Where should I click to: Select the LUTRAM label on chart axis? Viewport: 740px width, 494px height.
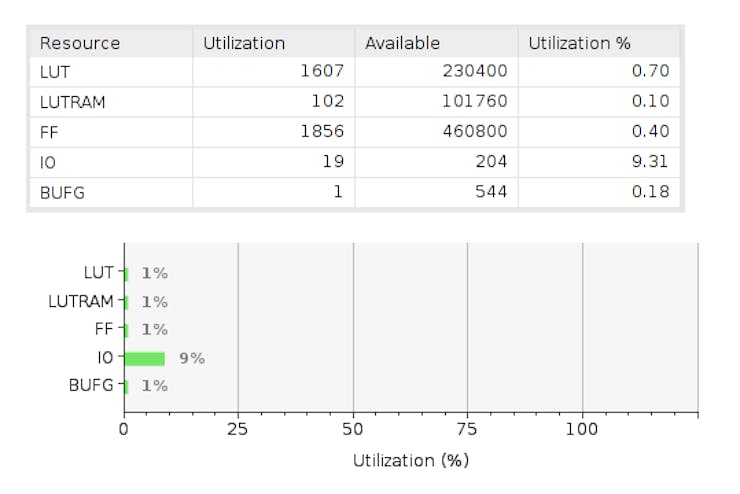click(x=80, y=301)
